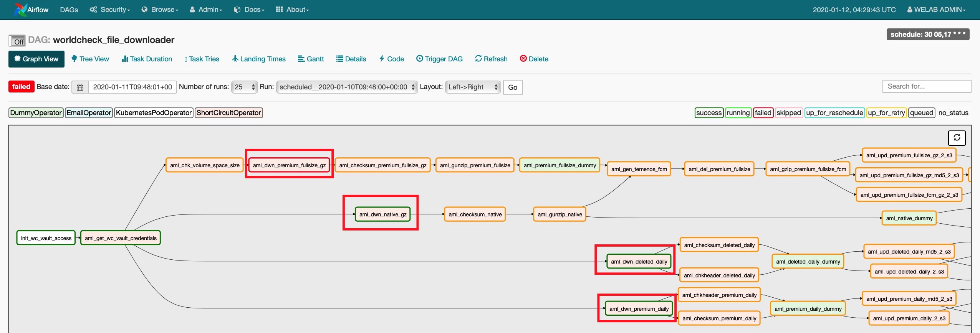Open the Layout Left->Right dropdown
The image size is (980, 333).
pyautogui.click(x=473, y=87)
